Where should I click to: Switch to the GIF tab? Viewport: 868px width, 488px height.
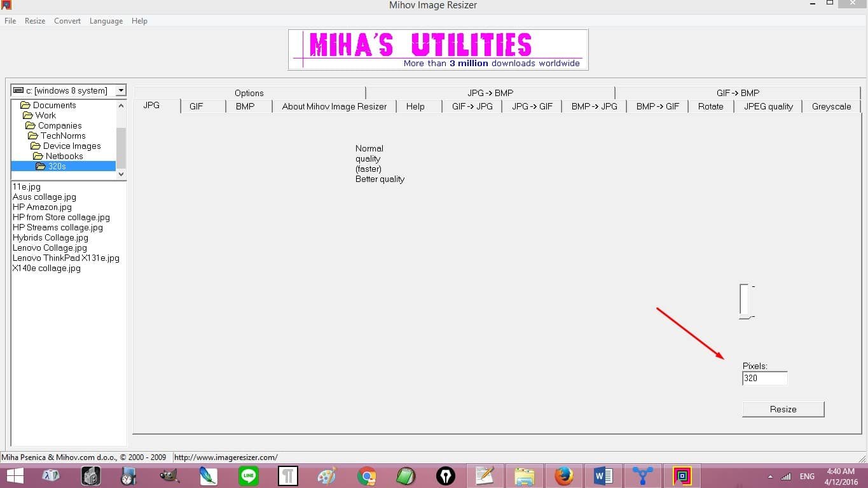coord(196,106)
